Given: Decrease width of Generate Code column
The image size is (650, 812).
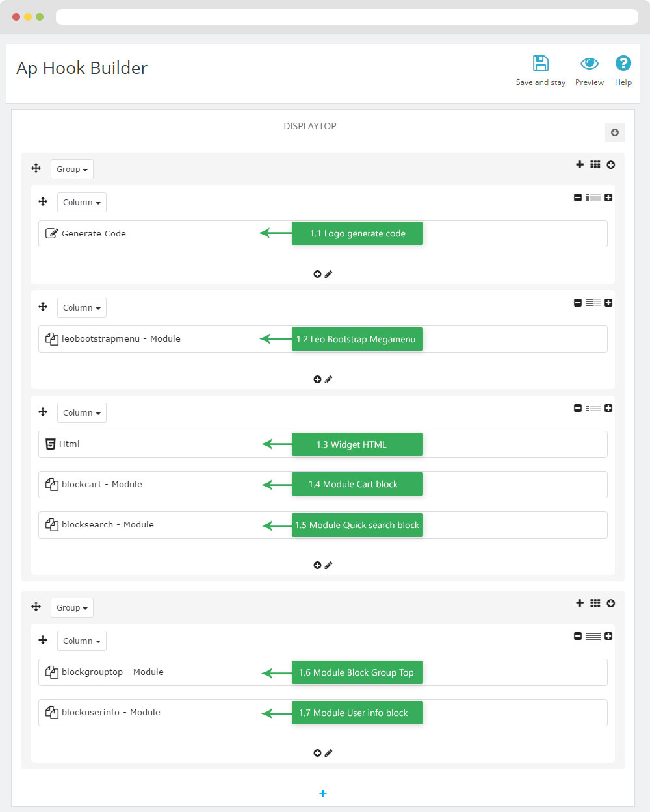Looking at the screenshot, I should [x=578, y=197].
